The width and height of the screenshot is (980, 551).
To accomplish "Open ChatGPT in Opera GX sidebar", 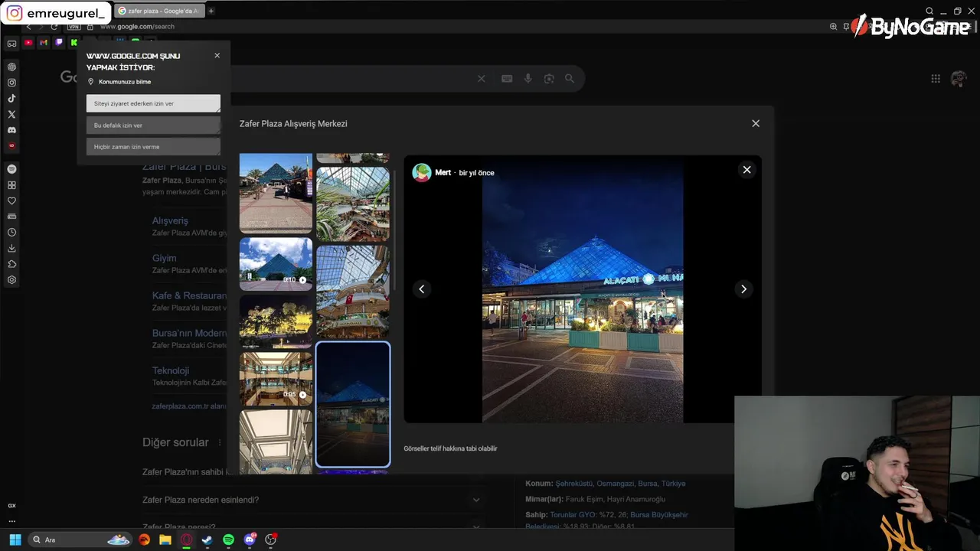I will [x=11, y=67].
